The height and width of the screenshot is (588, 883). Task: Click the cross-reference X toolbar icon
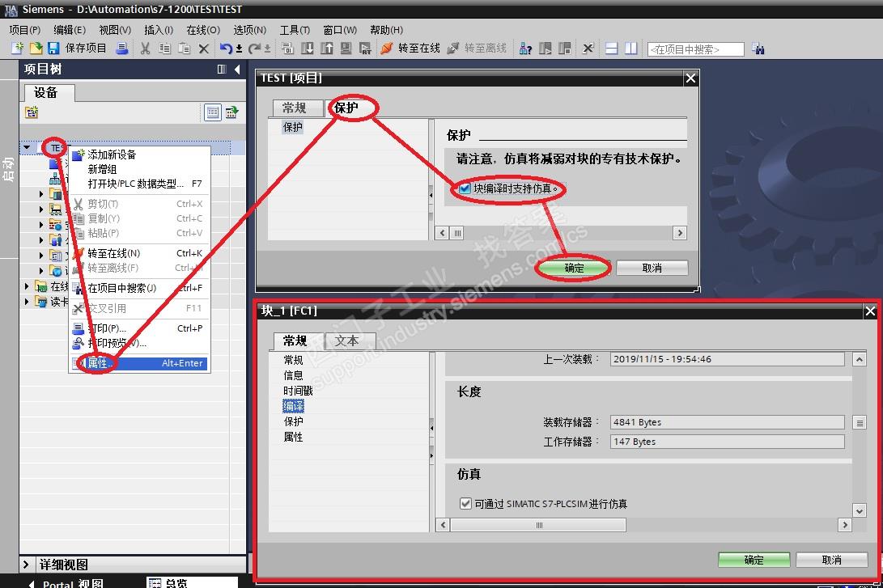(588, 49)
